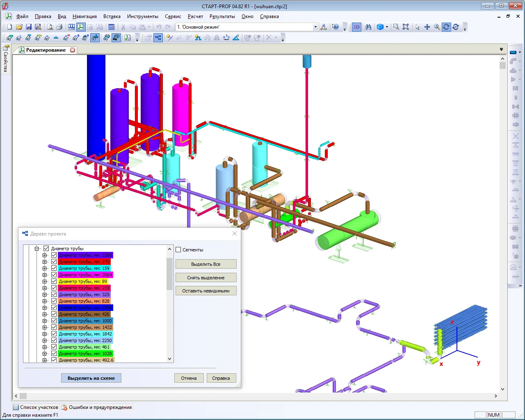Image resolution: width=525 pixels, height=420 pixels.
Task: Click the open folder icon
Action: (x=19, y=27)
